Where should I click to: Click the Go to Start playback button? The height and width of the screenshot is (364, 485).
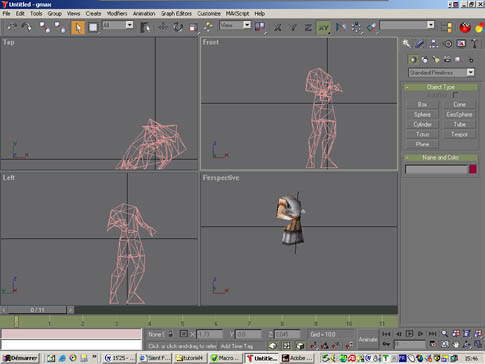pyautogui.click(x=386, y=333)
